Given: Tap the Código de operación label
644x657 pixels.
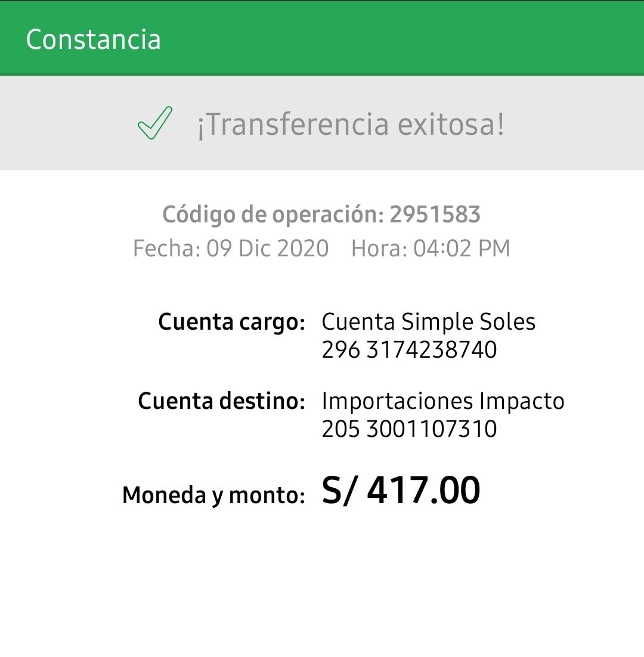Looking at the screenshot, I should 273,215.
